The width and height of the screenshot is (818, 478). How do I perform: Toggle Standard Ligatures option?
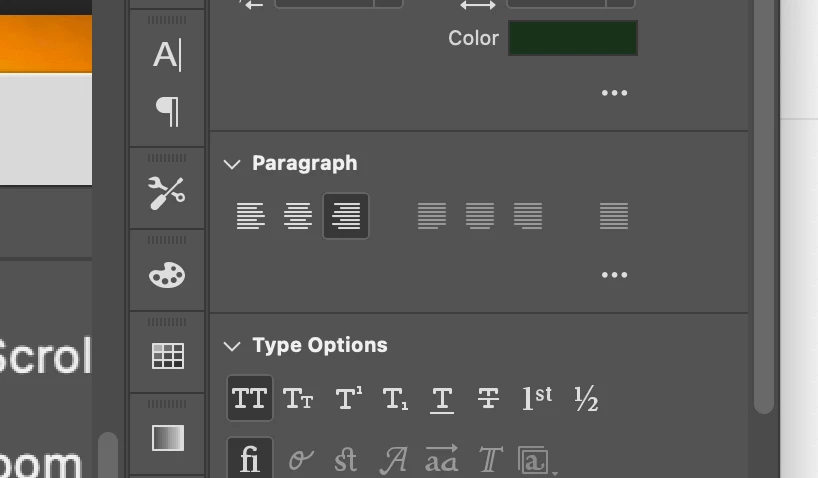(249, 460)
